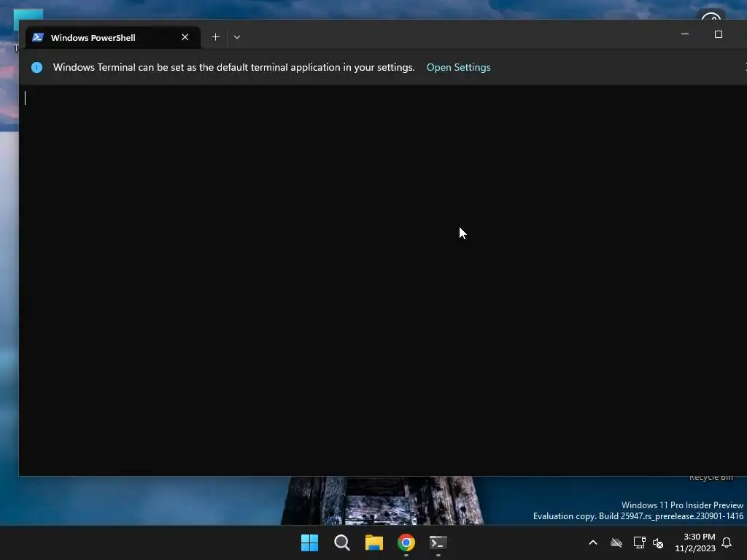This screenshot has width=747, height=560.
Task: Open a new terminal tab with plus button
Action: [215, 37]
